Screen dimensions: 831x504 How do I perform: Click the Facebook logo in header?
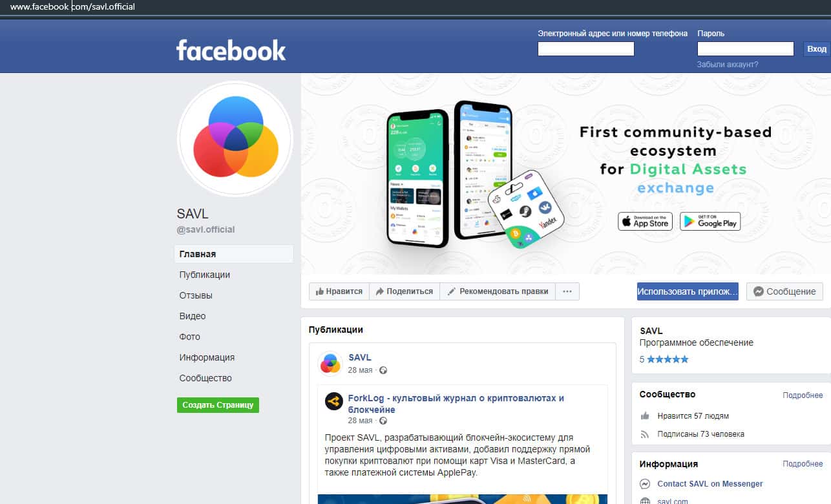tap(231, 50)
